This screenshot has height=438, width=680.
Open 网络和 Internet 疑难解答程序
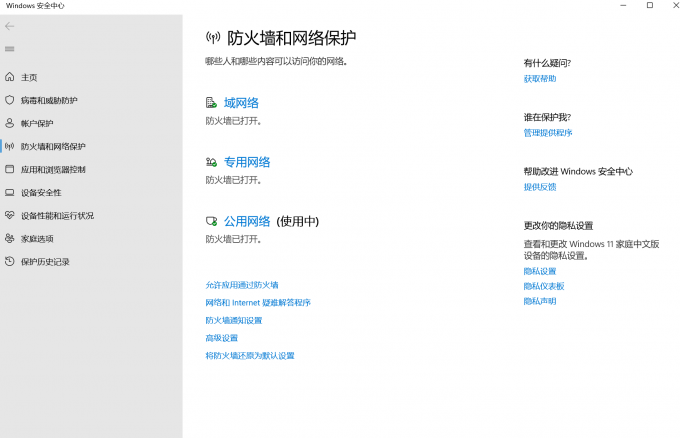click(x=258, y=302)
